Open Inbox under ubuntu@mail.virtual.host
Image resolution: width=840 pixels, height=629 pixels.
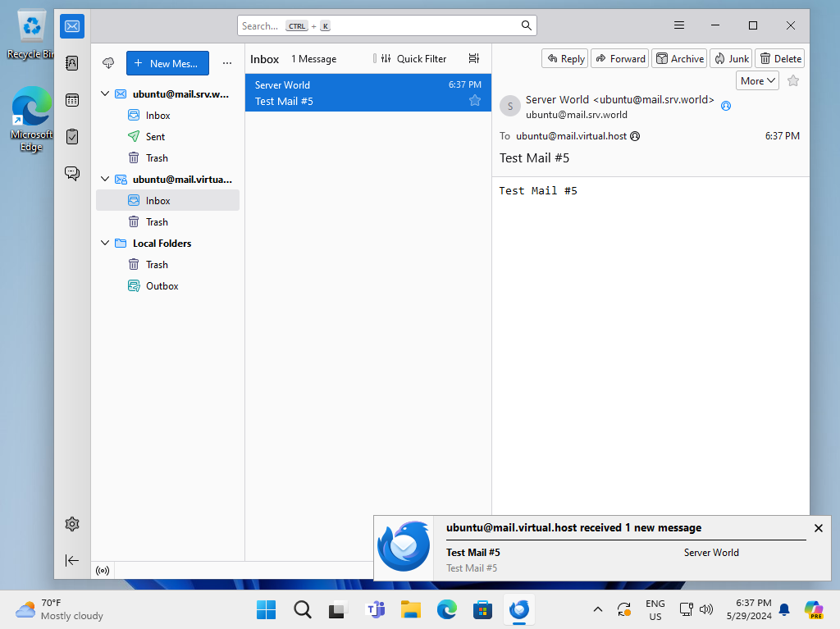coord(167,200)
